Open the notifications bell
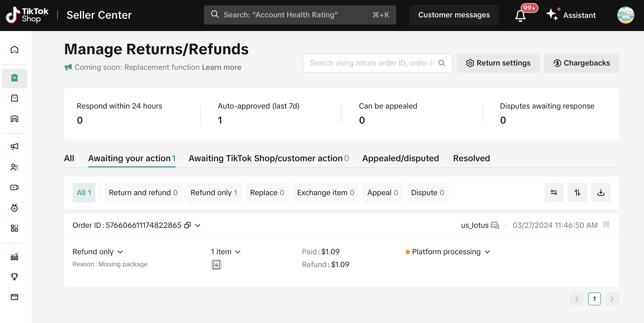 tap(520, 16)
